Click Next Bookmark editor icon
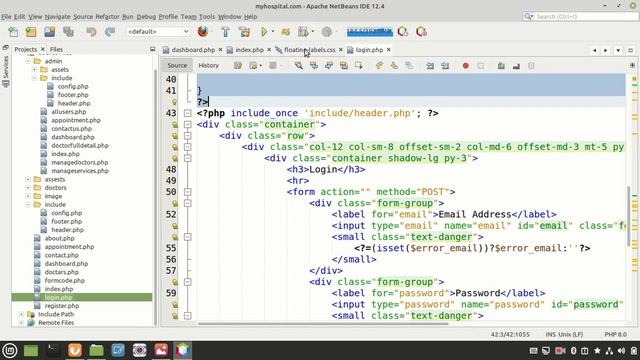Screen dimensions: 640x360 (x=394, y=65)
